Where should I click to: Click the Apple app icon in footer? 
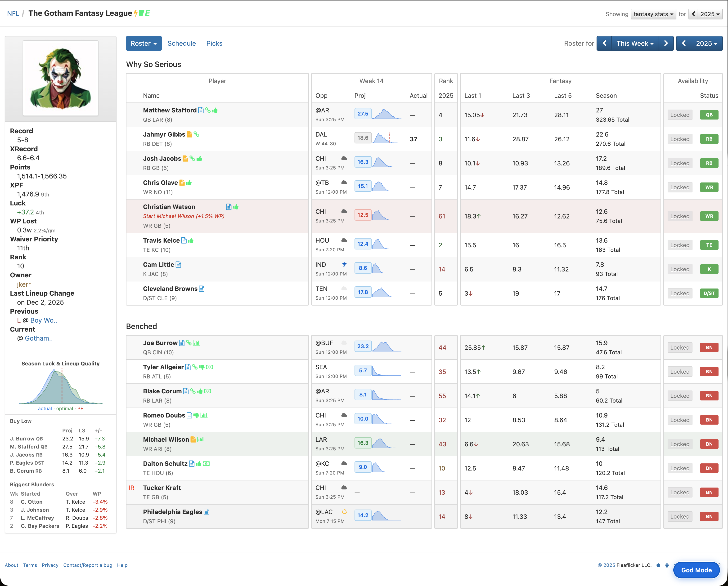[658, 565]
